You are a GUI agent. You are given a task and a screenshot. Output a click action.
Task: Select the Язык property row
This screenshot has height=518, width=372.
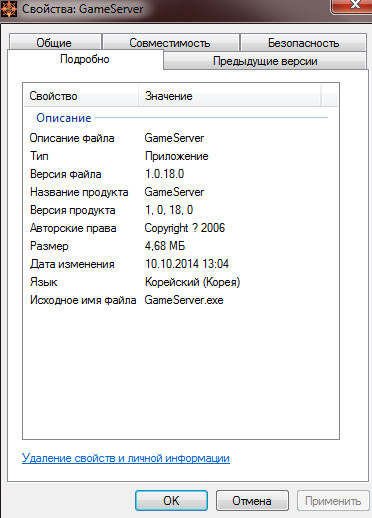(181, 282)
